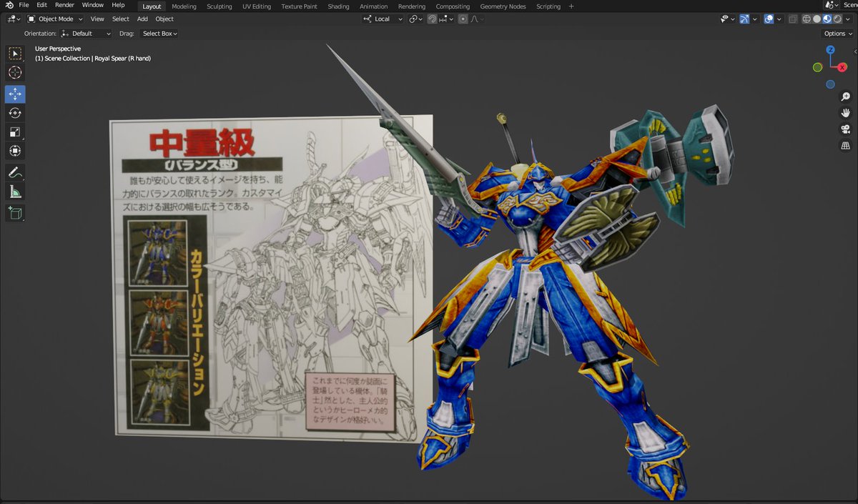
Task: Open the Edit menu
Action: 42,6
